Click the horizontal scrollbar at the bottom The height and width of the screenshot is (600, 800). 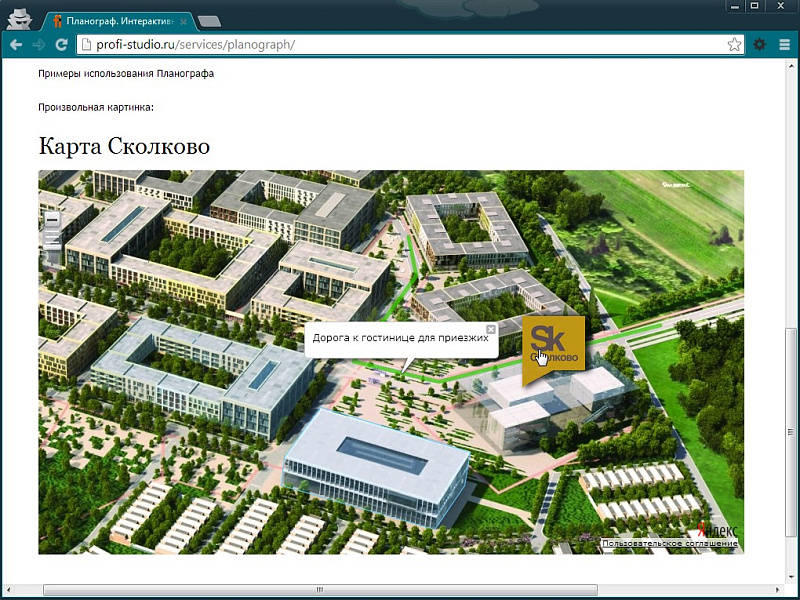pos(320,589)
